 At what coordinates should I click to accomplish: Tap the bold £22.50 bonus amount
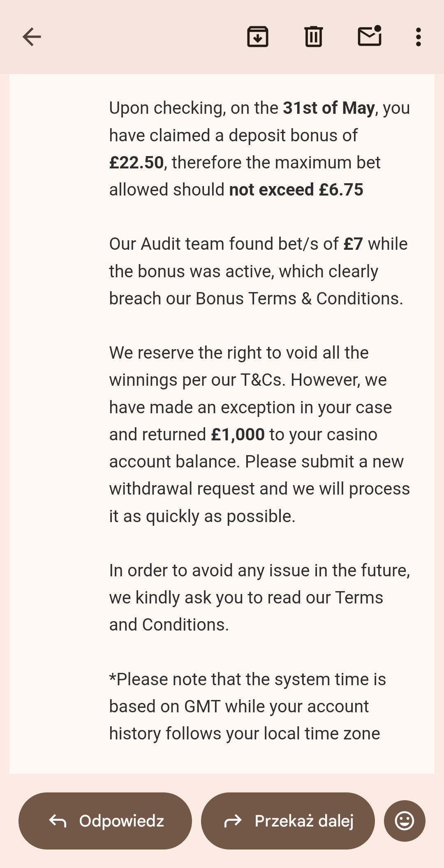136,163
